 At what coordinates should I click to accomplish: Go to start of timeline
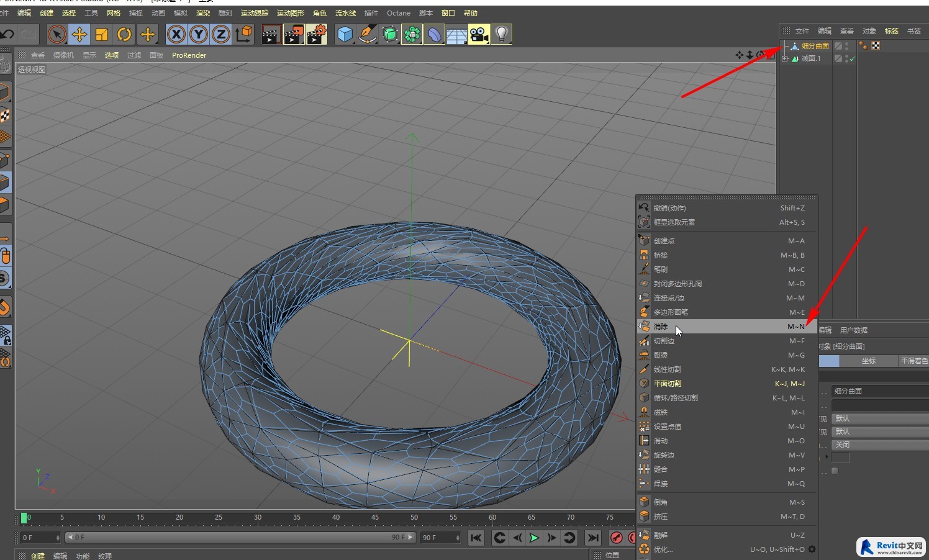(476, 538)
